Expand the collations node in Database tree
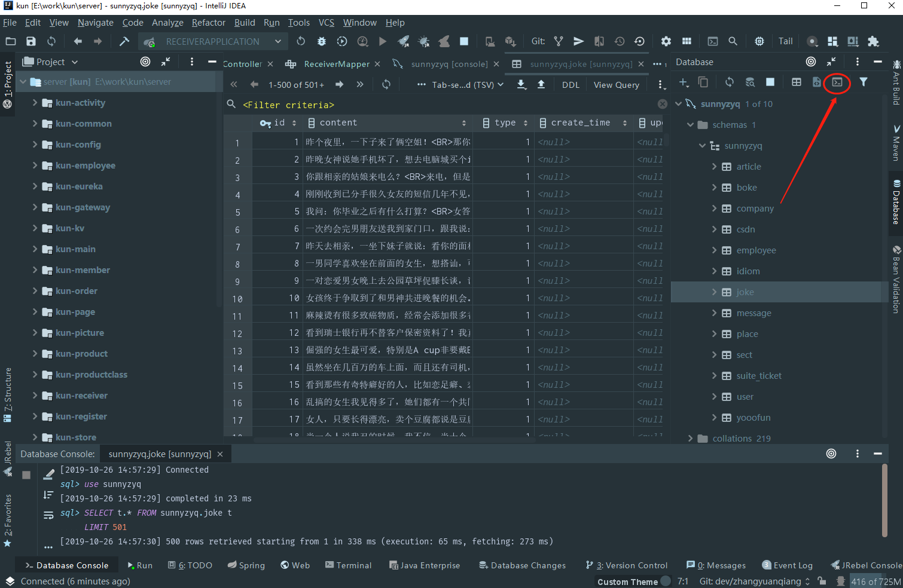903x588 pixels. click(x=691, y=439)
